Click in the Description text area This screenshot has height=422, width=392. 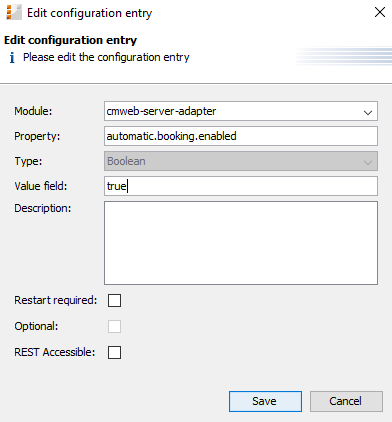[x=241, y=243]
